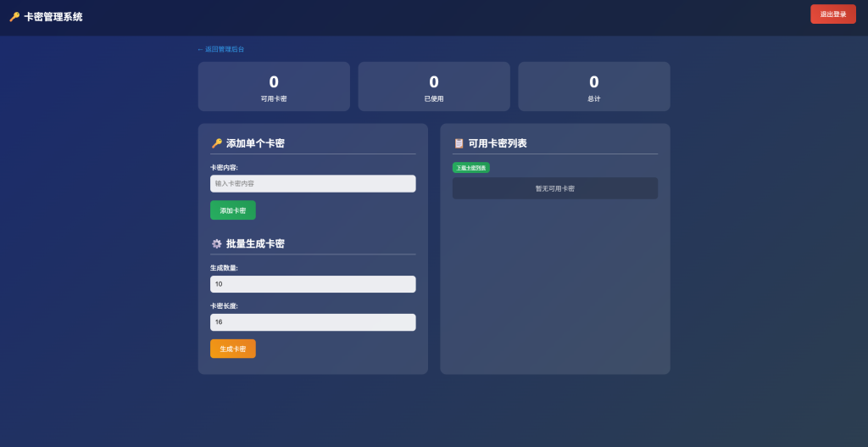Click the 卡密长度: label

tap(224, 305)
